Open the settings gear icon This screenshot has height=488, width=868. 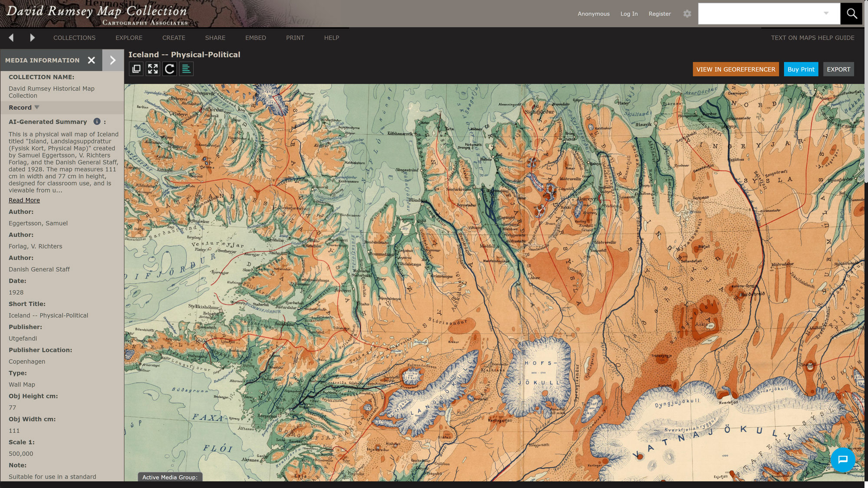coord(687,14)
